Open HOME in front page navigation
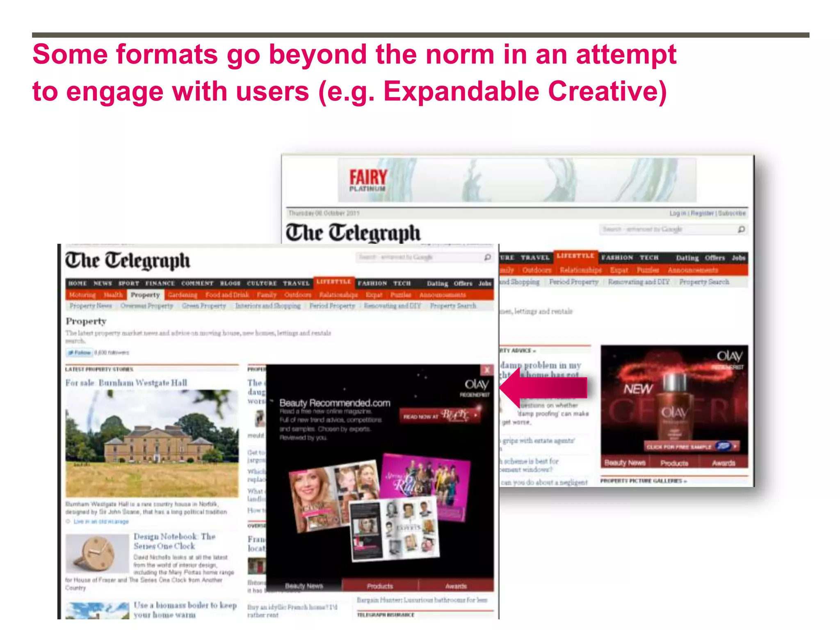The width and height of the screenshot is (840, 630). pyautogui.click(x=78, y=283)
